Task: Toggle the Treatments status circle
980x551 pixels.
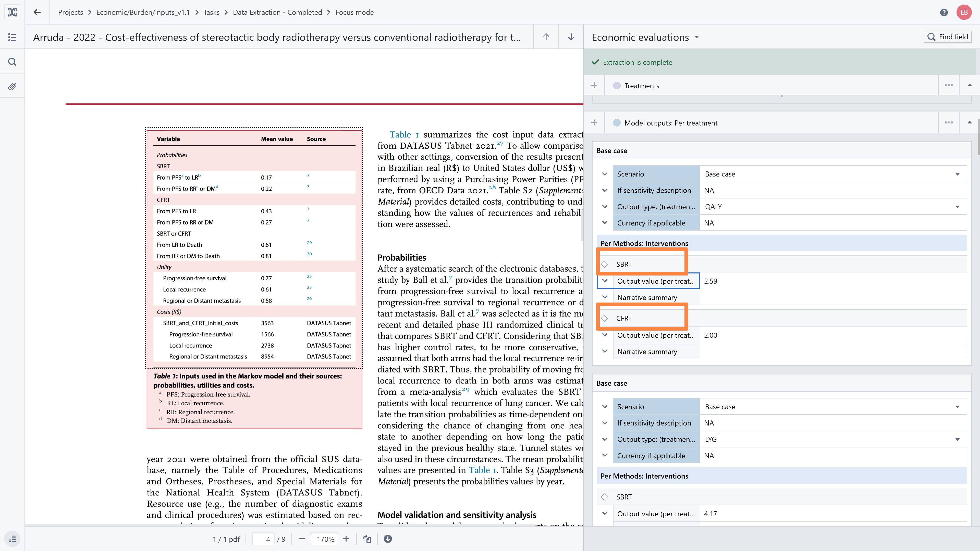Action: (x=617, y=85)
